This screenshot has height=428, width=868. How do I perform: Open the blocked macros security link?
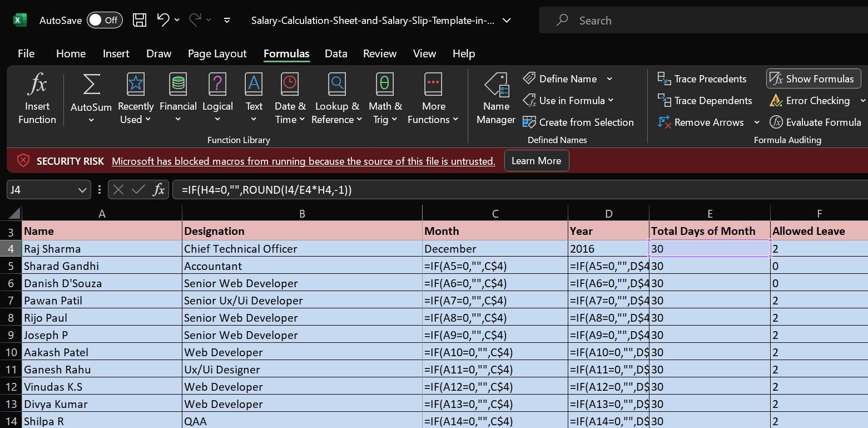[303, 161]
